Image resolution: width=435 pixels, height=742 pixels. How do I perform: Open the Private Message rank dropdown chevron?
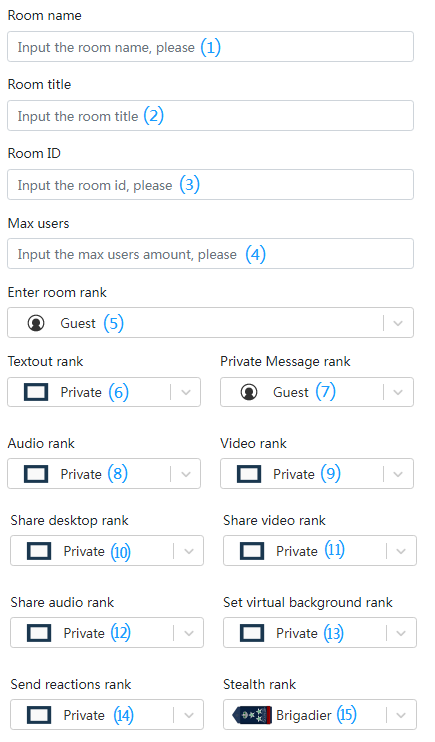pos(398,392)
